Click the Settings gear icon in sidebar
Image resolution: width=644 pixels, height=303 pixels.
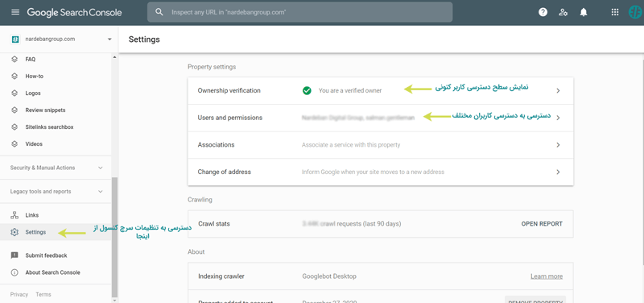14,232
